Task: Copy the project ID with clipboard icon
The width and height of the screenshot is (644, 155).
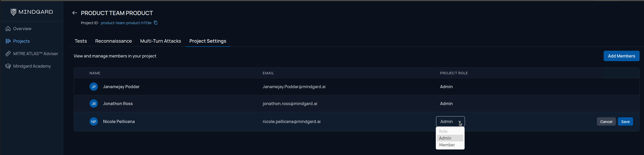Action: (x=156, y=23)
